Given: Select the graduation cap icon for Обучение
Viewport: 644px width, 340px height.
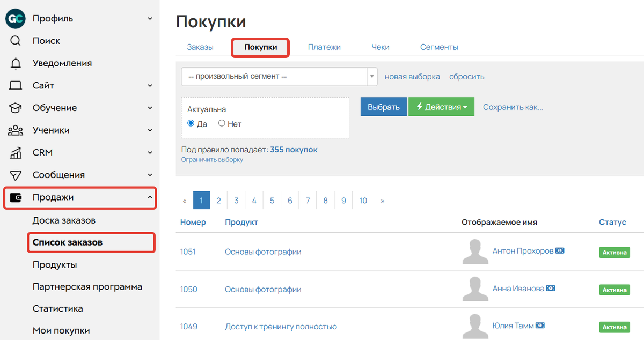Looking at the screenshot, I should (15, 107).
